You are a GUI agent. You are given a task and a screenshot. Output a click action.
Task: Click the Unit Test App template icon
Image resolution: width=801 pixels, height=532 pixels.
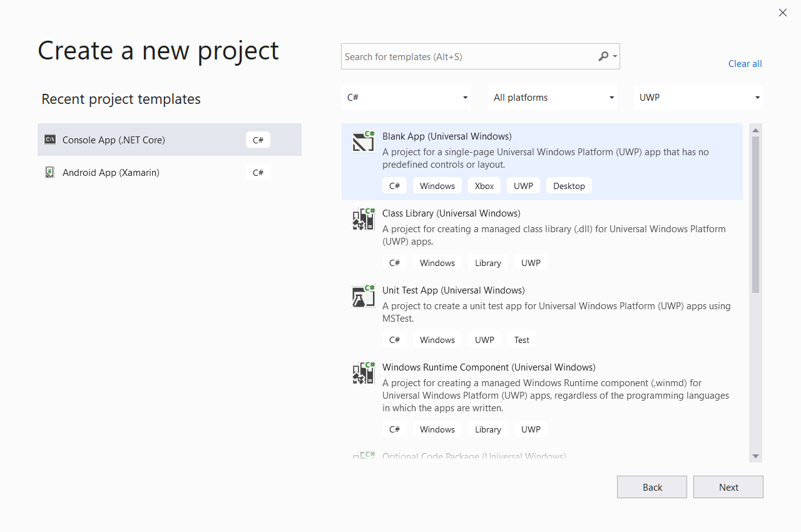364,296
